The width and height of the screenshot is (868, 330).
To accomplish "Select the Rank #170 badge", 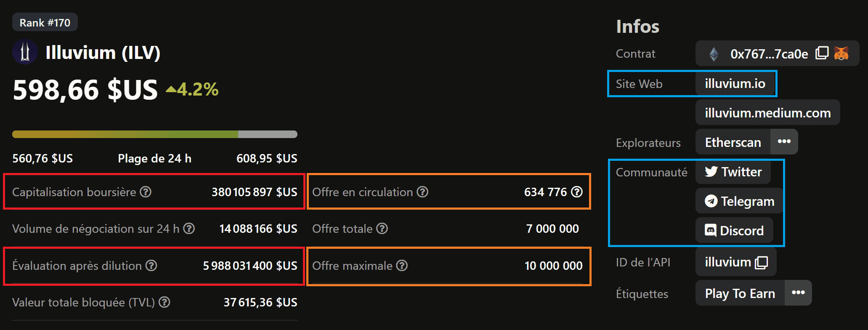I will click(x=45, y=22).
